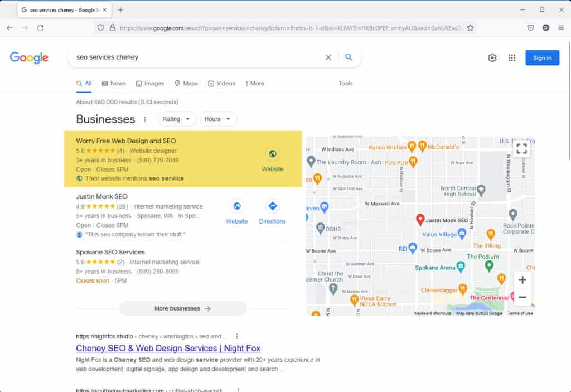Open Businesses section three-dot options
Screen dimensions: 571x392
(145, 119)
